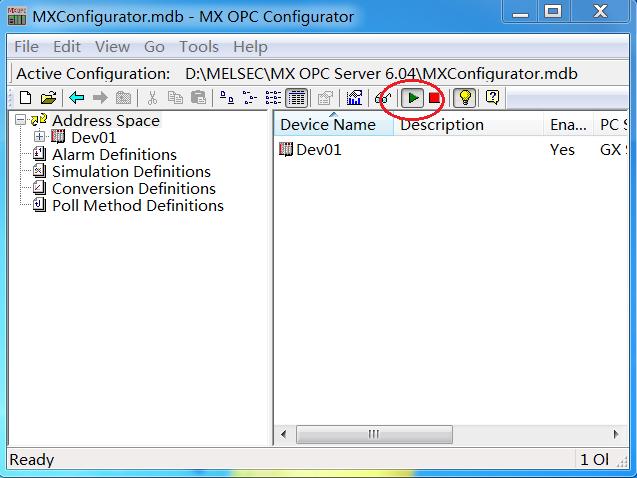Click the Alarm Definitions page icon
637x478 pixels.
39,154
